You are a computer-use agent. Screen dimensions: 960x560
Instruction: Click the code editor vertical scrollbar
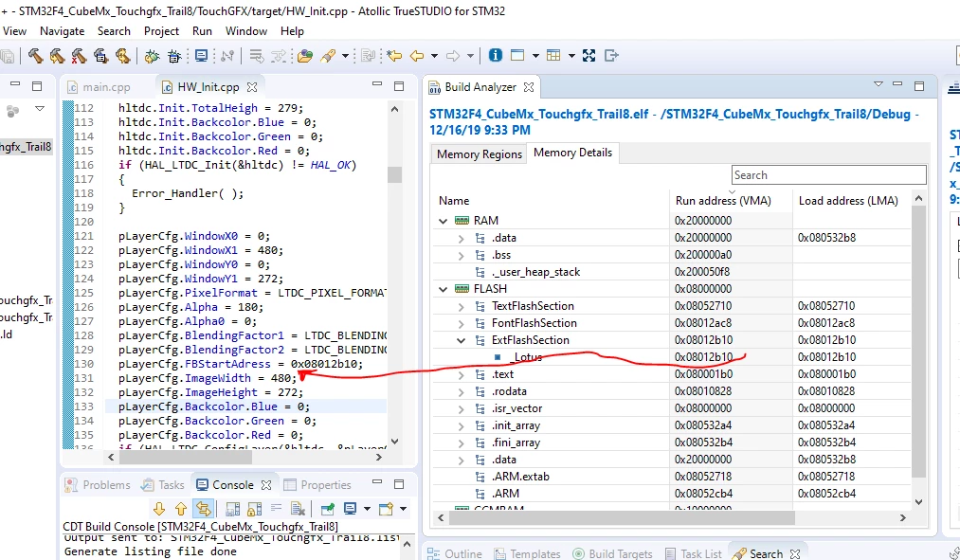point(395,175)
